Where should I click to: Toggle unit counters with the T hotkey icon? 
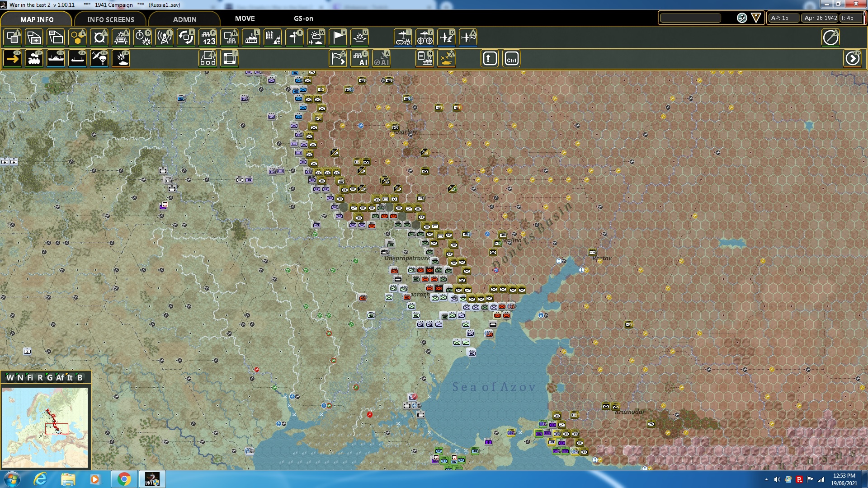(12, 38)
